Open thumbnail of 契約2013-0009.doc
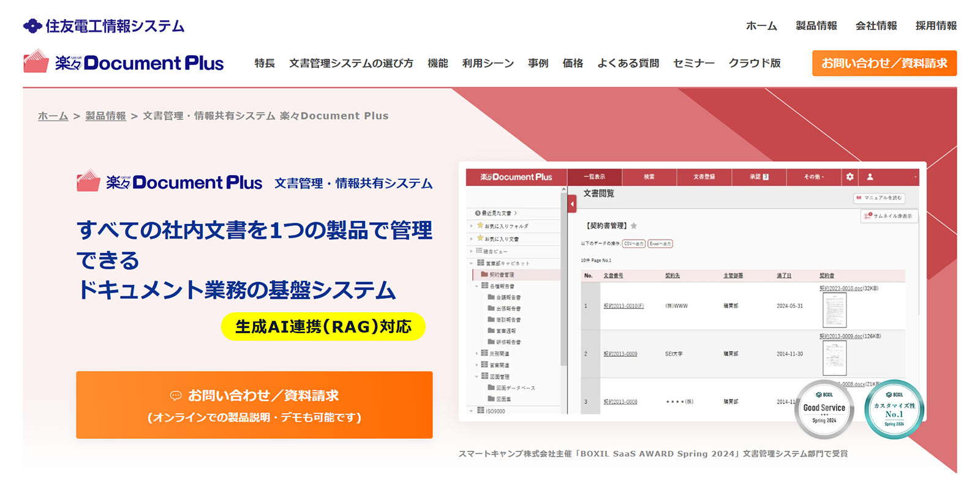This screenshot has height=483, width=980. click(835, 359)
